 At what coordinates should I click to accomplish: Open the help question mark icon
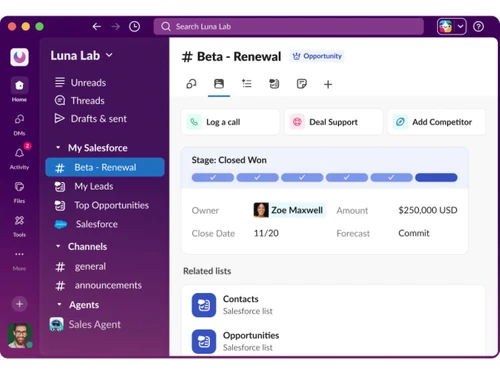478,27
